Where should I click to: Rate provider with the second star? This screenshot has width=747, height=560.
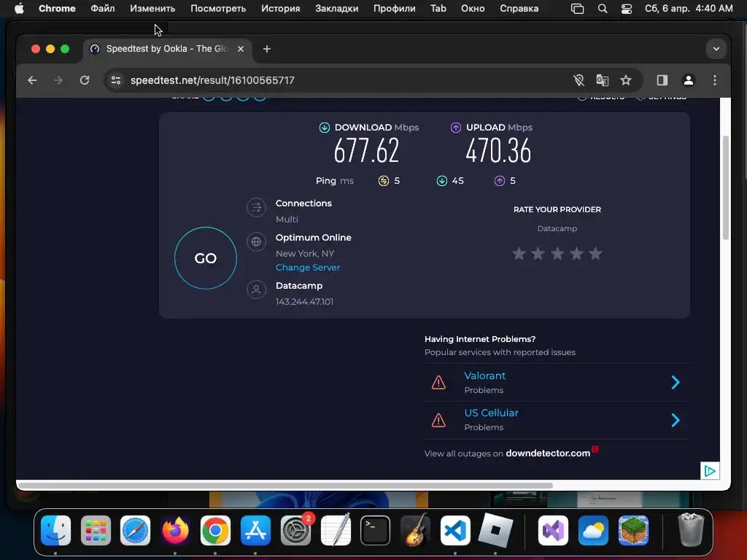(x=538, y=253)
